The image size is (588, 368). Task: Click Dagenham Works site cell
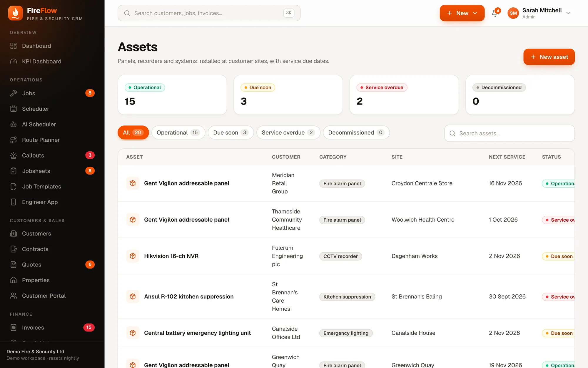point(415,256)
